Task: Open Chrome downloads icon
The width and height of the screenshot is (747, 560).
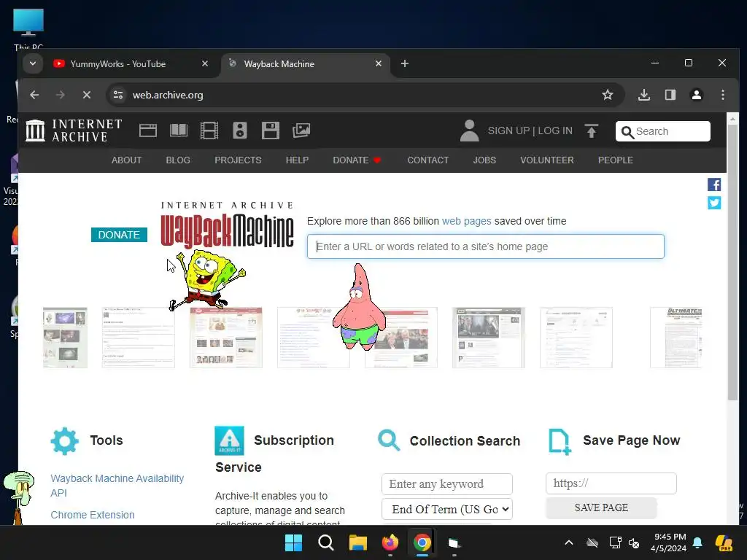Action: tap(643, 95)
